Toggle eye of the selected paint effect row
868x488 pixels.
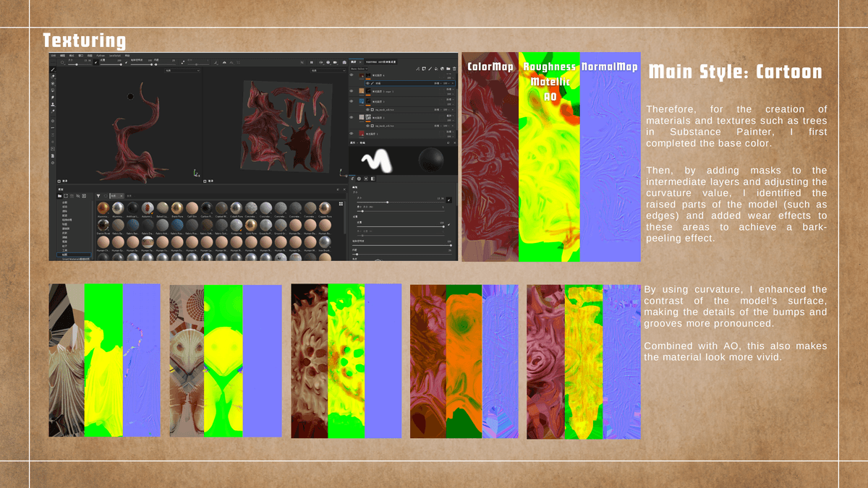pyautogui.click(x=367, y=83)
